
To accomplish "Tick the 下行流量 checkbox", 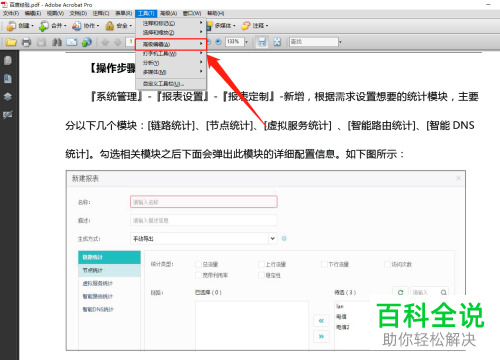I will [x=324, y=264].
